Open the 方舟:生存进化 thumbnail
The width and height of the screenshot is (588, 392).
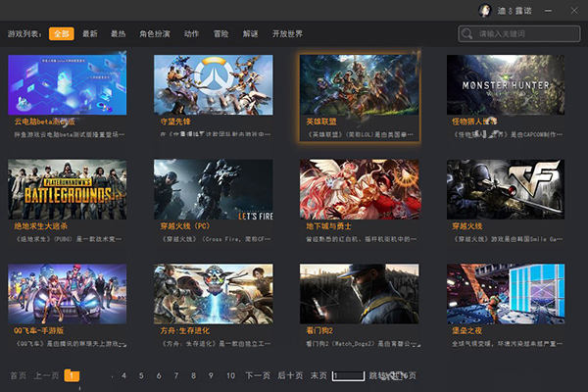point(214,294)
